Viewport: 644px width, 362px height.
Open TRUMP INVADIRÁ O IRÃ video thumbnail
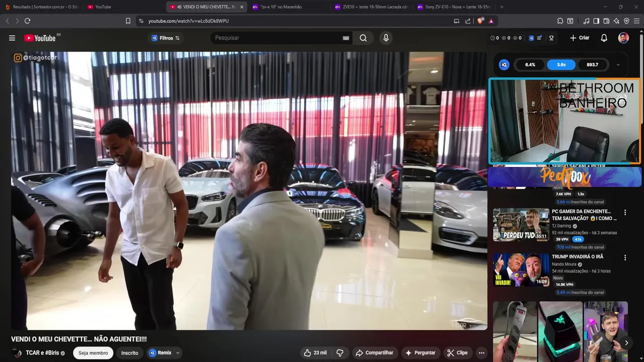click(x=521, y=270)
